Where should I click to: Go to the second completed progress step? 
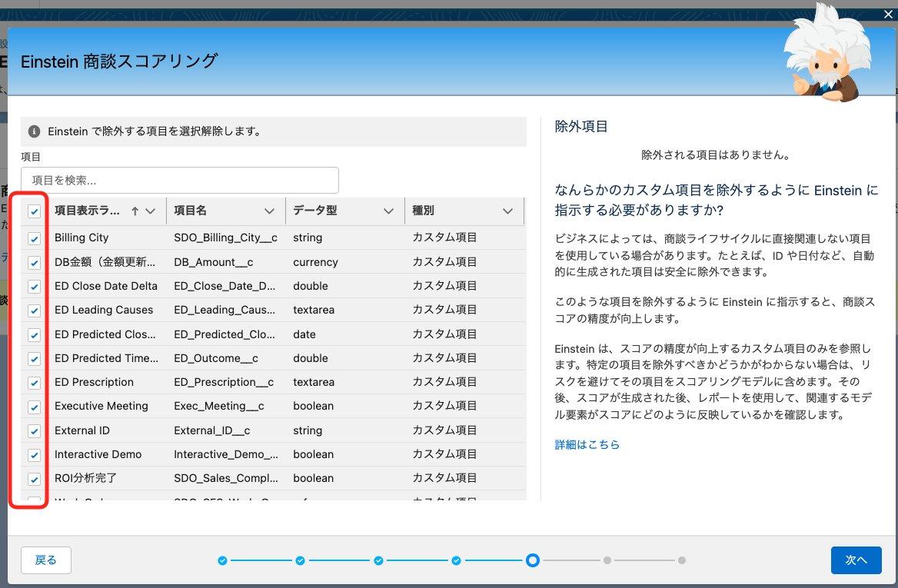click(x=300, y=560)
